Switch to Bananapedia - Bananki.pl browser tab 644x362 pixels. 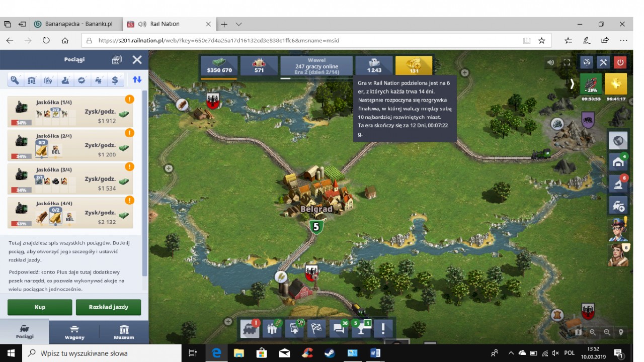pyautogui.click(x=75, y=24)
